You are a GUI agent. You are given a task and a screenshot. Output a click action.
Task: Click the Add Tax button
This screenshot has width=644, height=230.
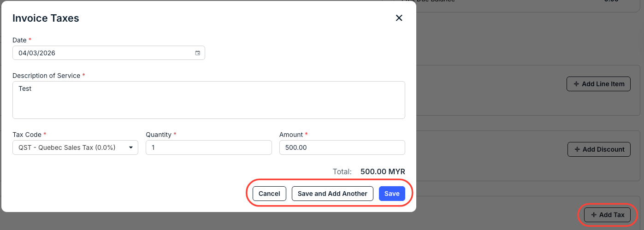coord(607,215)
